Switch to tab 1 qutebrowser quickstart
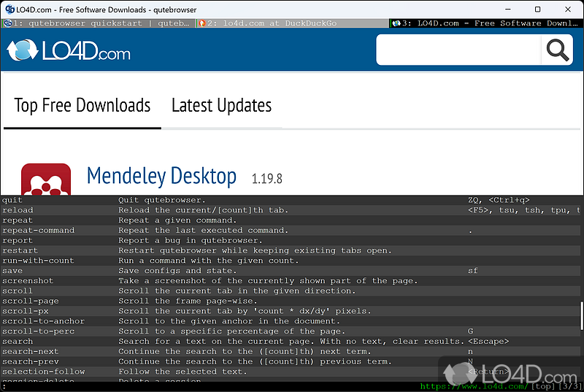The image size is (584, 392). point(99,23)
